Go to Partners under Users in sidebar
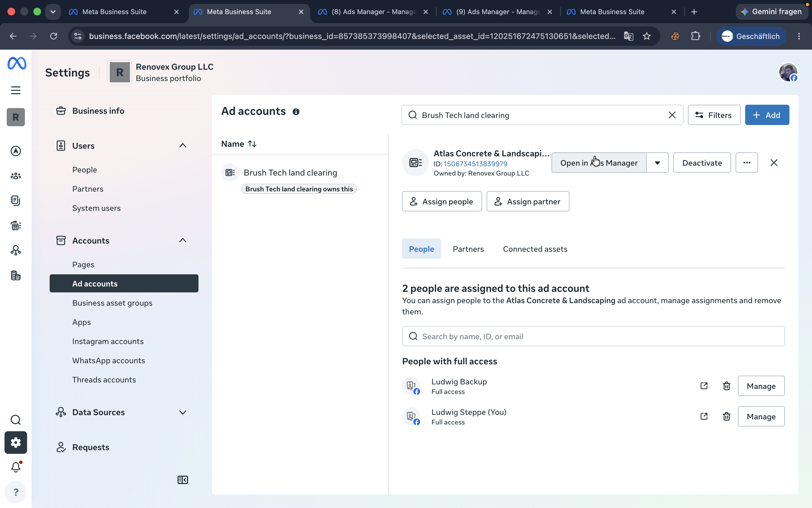812x508 pixels. [88, 189]
